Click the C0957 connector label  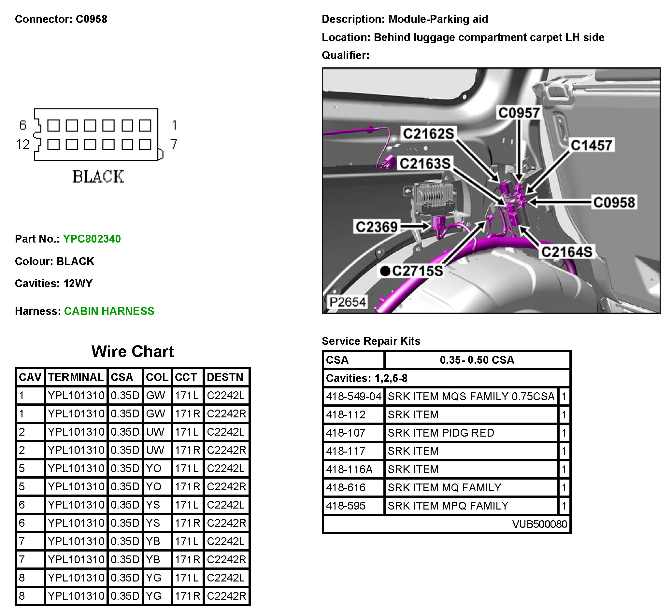point(519,113)
